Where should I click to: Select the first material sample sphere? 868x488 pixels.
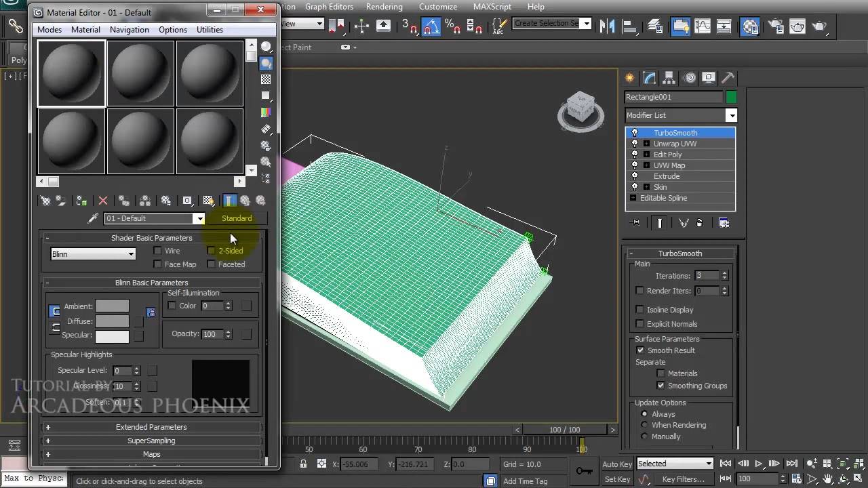coord(71,73)
